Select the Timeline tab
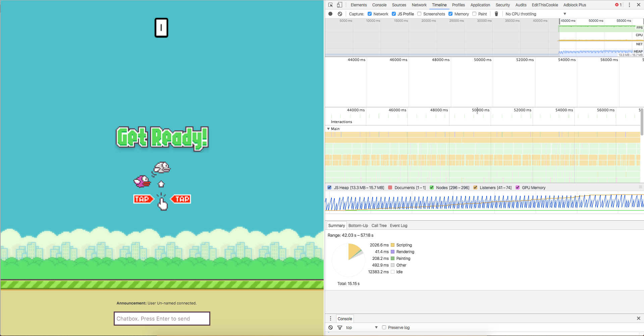 439,5
